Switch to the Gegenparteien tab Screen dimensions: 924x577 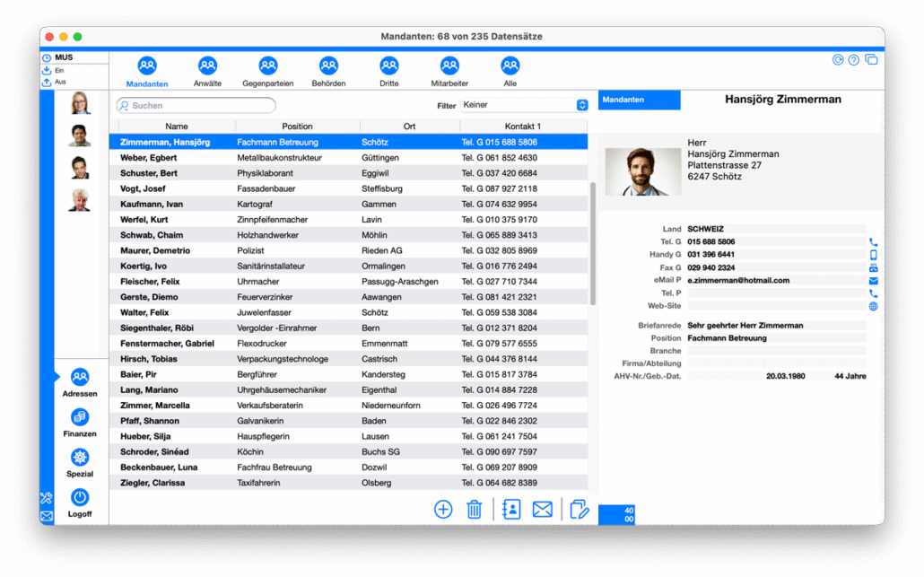(267, 72)
